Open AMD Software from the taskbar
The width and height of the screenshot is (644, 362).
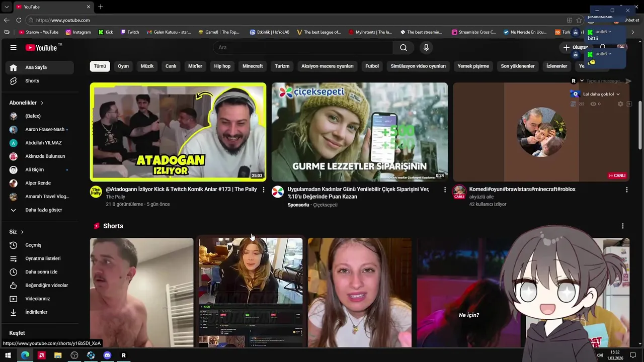tap(42, 355)
